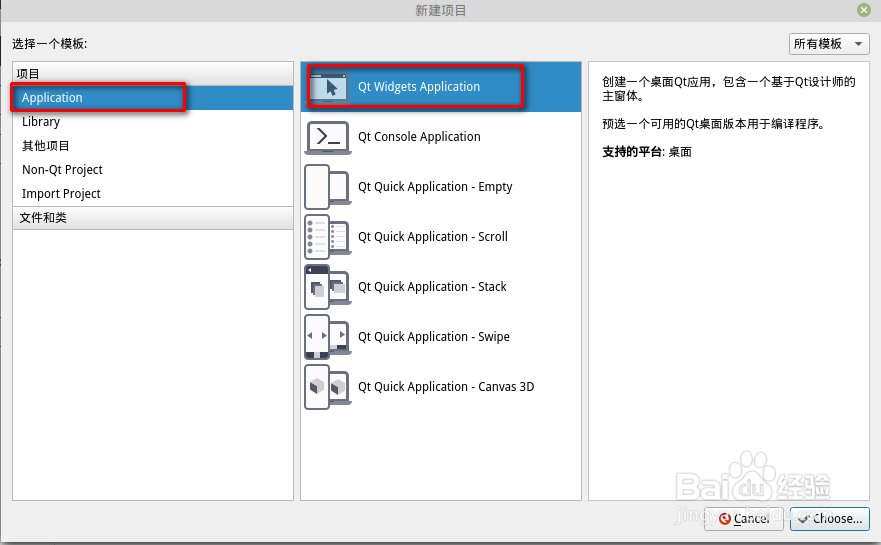Click the Qt Quick Application Scroll icon
The image size is (881, 545).
pyautogui.click(x=328, y=237)
